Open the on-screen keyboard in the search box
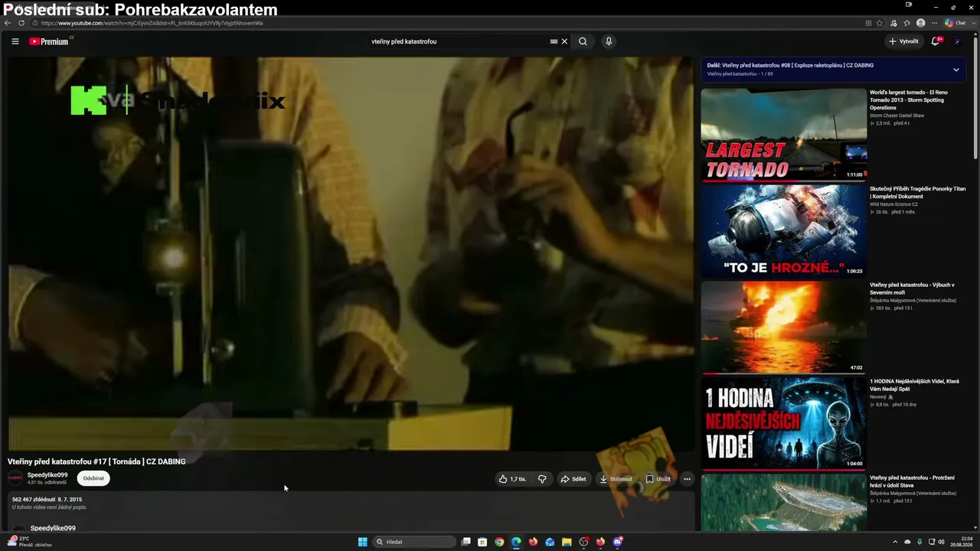 click(554, 41)
